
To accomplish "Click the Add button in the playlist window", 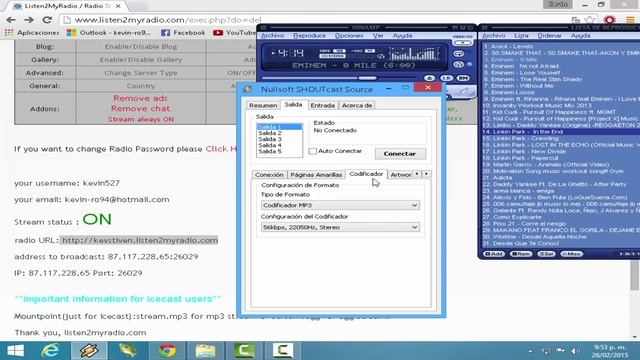I will pos(493,253).
